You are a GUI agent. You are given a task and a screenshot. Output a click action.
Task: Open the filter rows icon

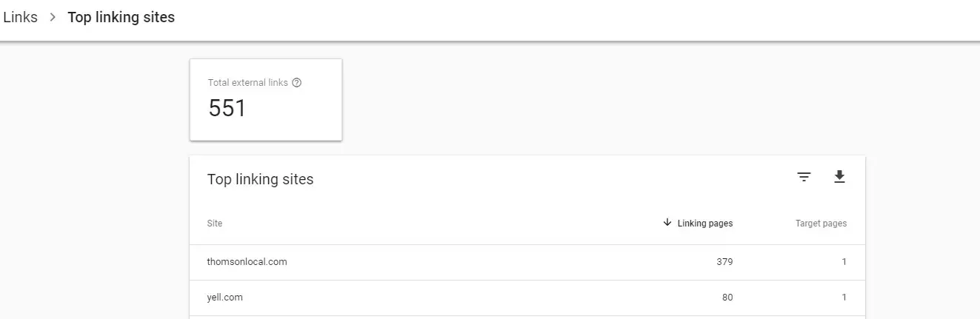pyautogui.click(x=804, y=177)
